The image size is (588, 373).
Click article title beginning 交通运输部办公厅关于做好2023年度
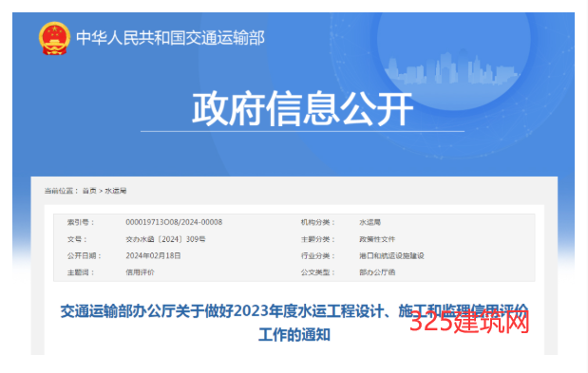pyautogui.click(x=294, y=311)
